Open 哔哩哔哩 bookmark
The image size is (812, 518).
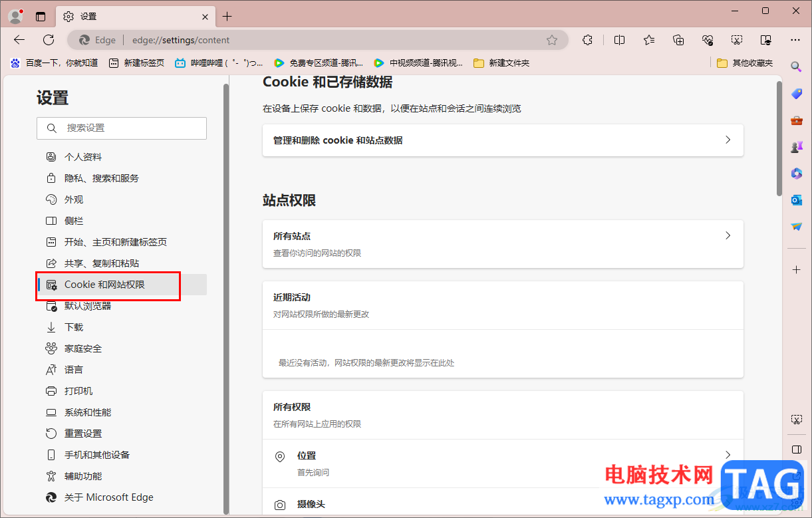tap(219, 63)
